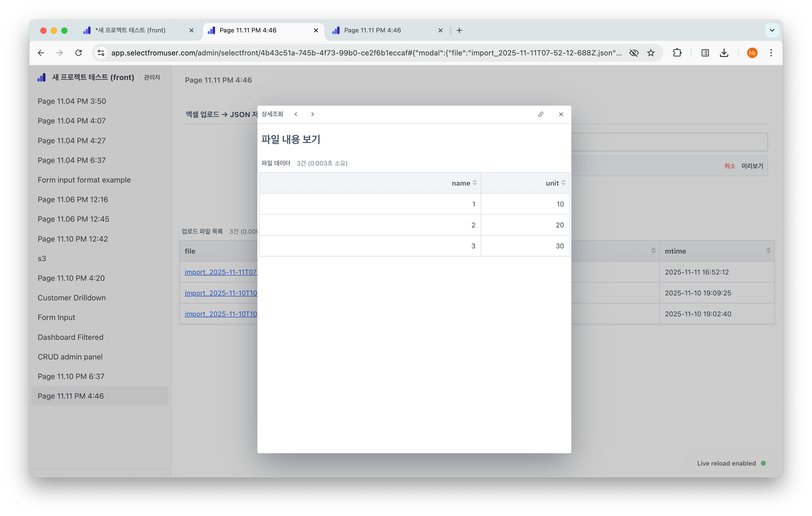Open the browser downloads icon
Screen dimensions: 812x516
724,53
